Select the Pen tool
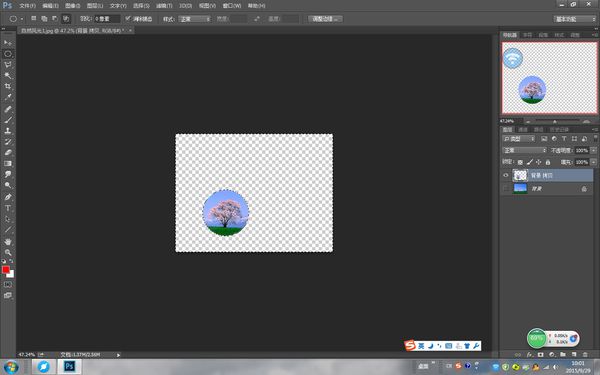600x375 pixels. click(x=8, y=197)
